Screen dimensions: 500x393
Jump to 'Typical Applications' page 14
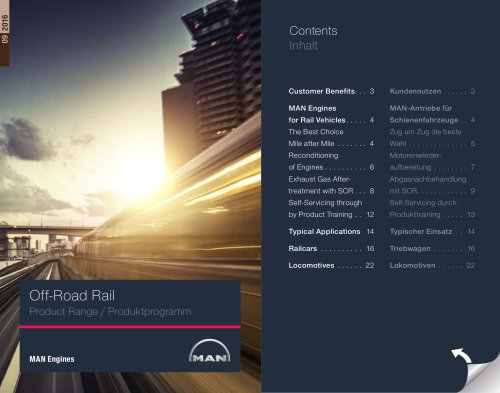[x=331, y=232]
